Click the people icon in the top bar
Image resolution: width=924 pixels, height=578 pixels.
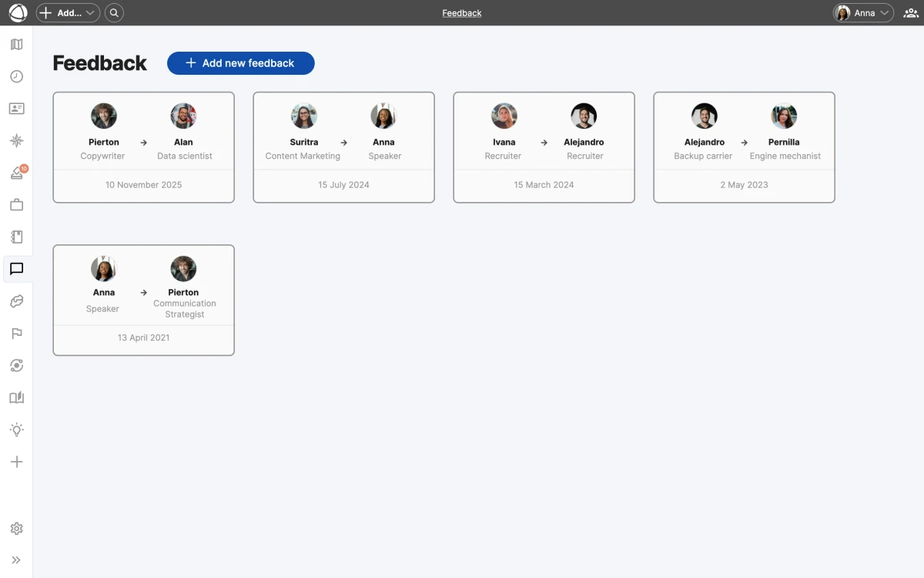910,12
